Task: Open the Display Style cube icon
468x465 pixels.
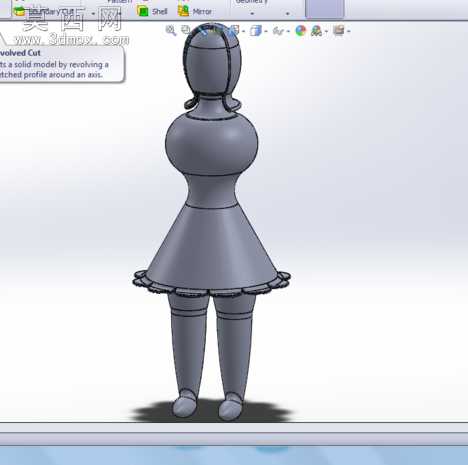Action: [x=256, y=31]
